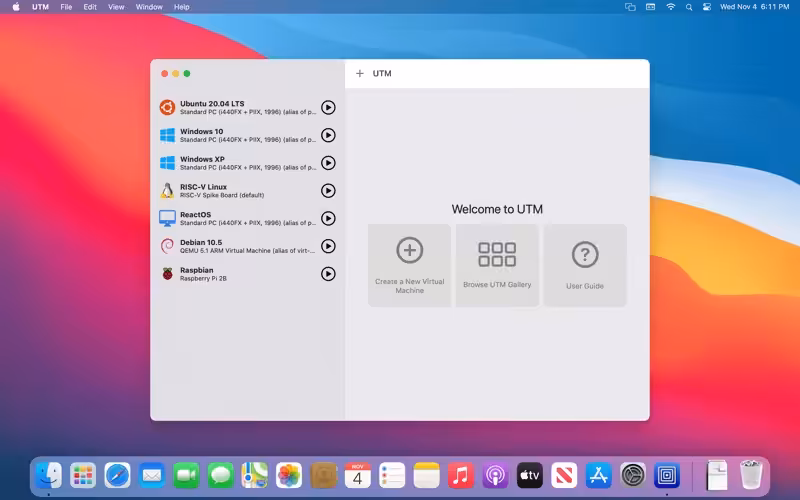
Task: Click 'RISC-V Spike Board (default)' subtitle
Action: pos(222,195)
